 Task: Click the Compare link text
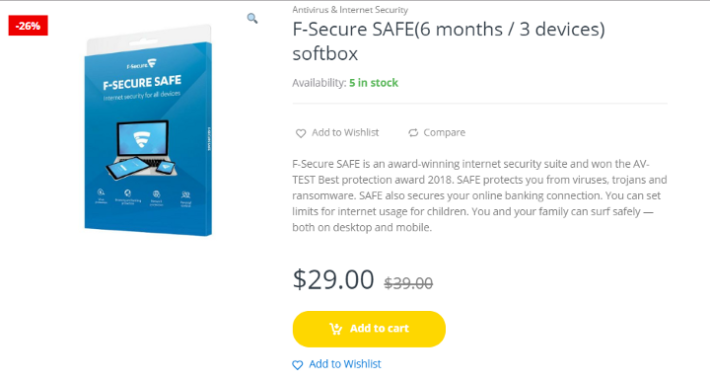point(444,133)
